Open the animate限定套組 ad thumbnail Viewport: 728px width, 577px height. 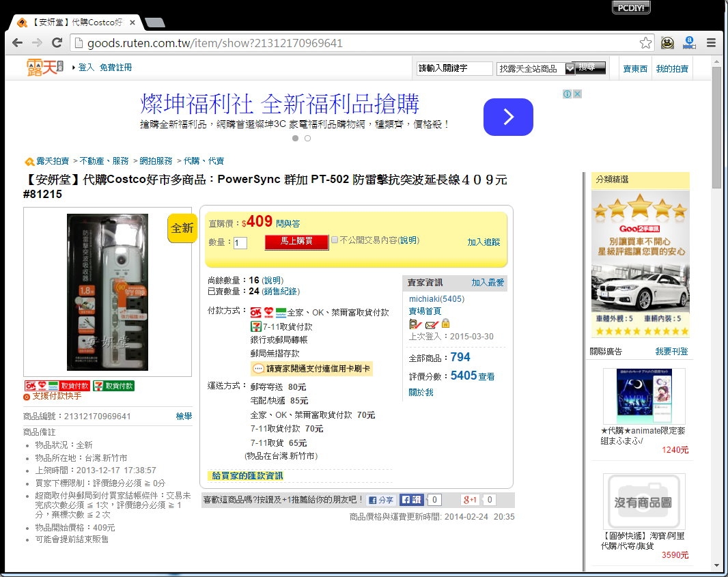coord(644,396)
